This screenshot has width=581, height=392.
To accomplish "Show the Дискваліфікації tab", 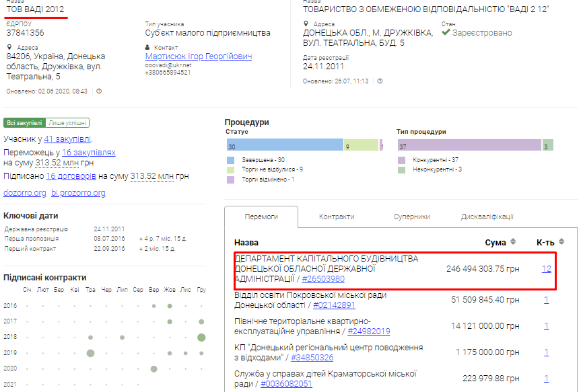I will tap(487, 217).
